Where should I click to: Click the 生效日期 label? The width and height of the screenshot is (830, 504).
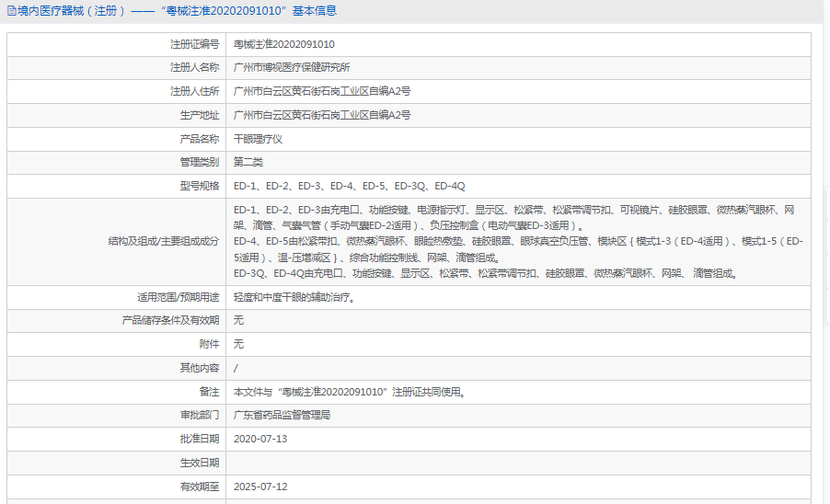199,463
